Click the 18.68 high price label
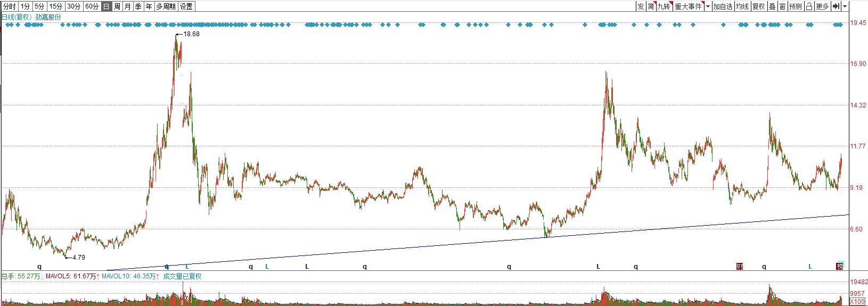868x306 pixels. coord(191,34)
